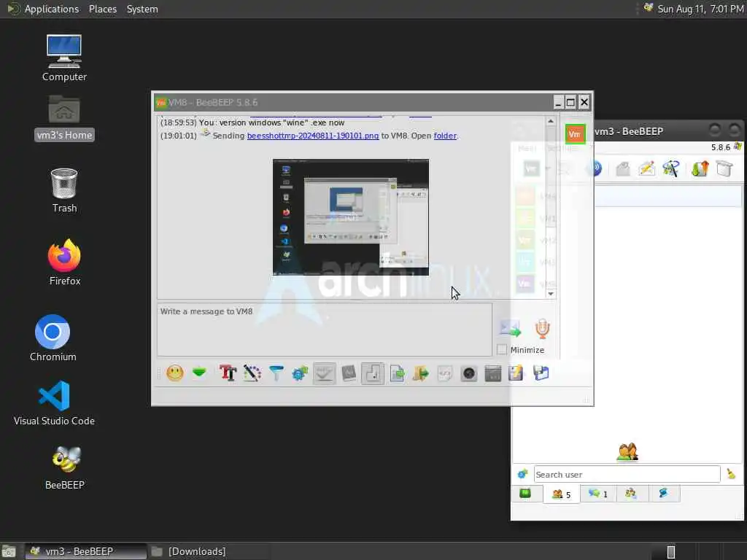Click the green screen tab in vm3 window

click(525, 494)
